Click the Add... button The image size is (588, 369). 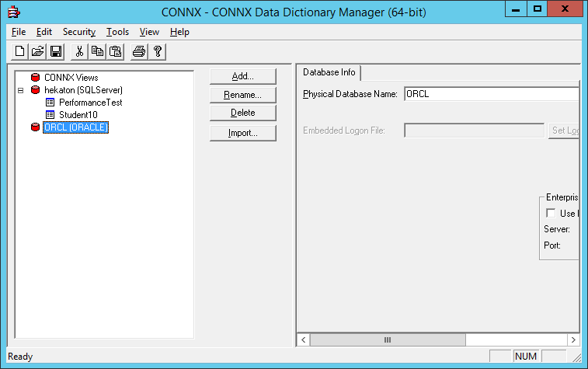pyautogui.click(x=243, y=76)
